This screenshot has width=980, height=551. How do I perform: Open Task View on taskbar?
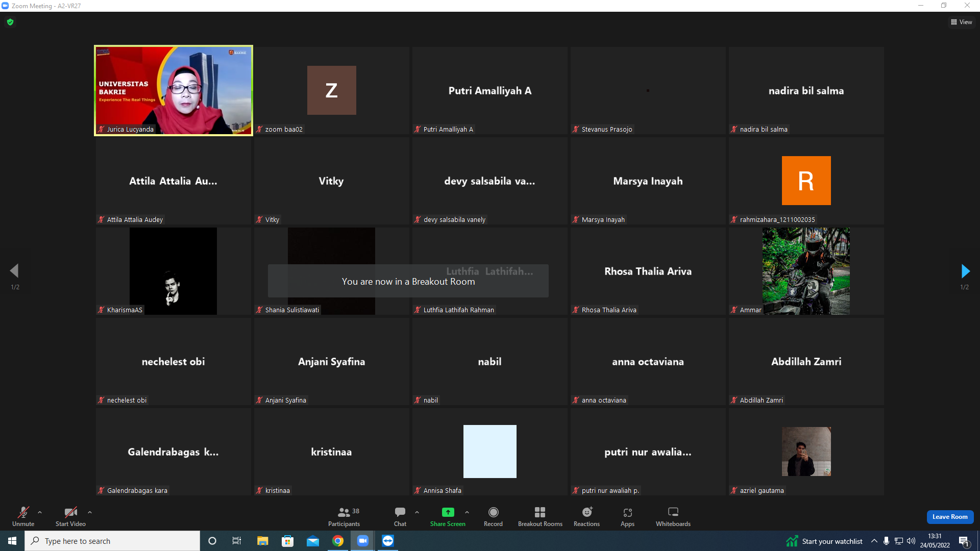pyautogui.click(x=237, y=541)
